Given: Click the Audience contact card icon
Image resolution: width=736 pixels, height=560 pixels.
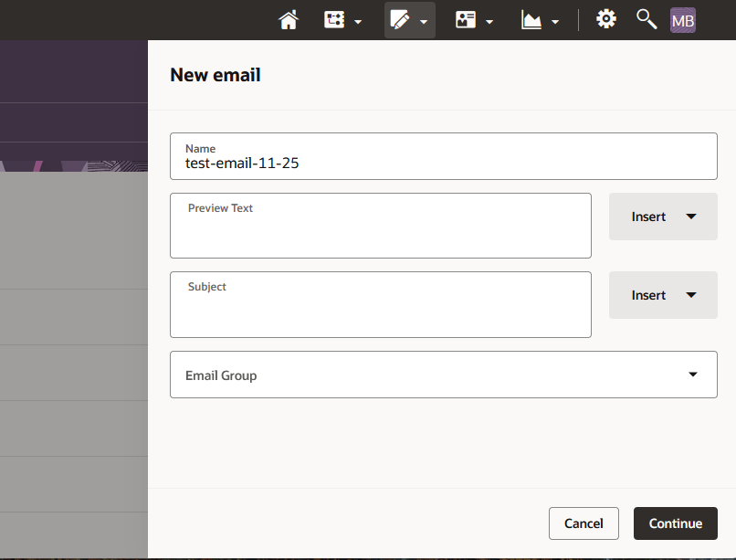Looking at the screenshot, I should tap(466, 20).
